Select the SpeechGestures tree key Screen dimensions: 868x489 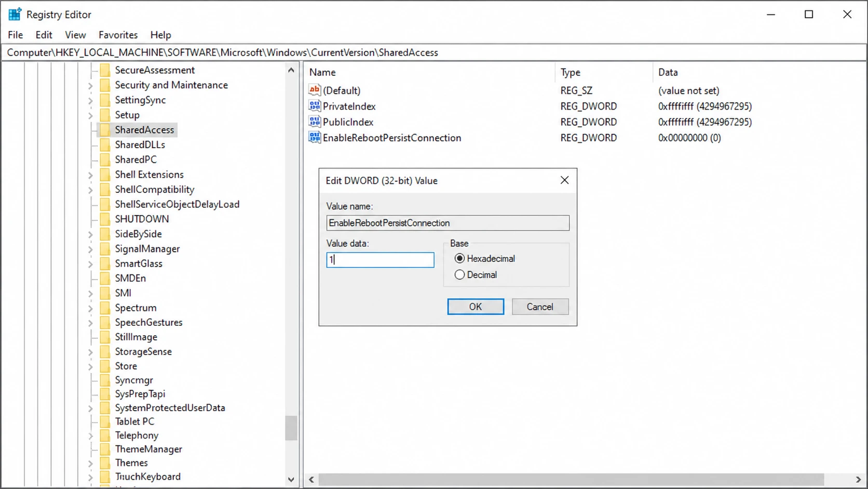pos(148,322)
